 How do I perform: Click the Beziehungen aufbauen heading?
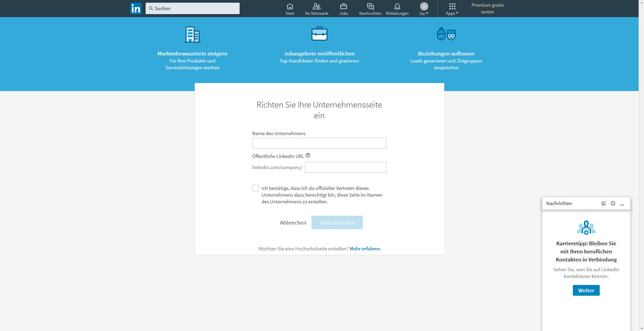(x=446, y=53)
